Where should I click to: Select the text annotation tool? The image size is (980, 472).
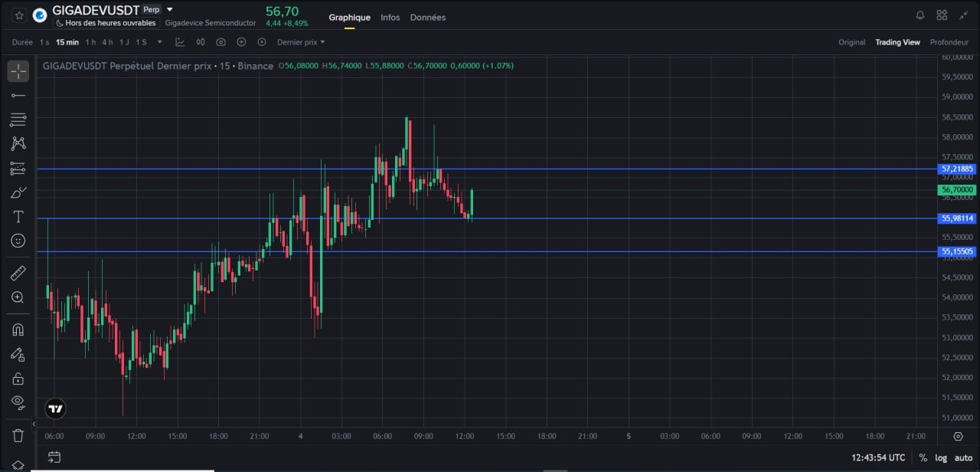[x=18, y=217]
